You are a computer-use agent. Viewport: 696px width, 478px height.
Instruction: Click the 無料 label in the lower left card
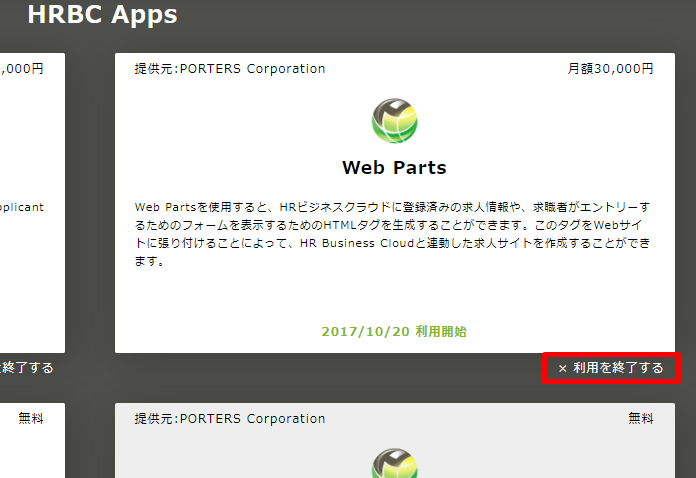[31, 418]
